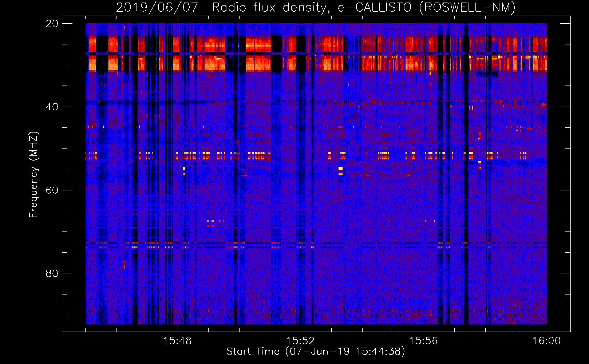The height and width of the screenshot is (364, 589).
Task: Click the '15:48' time tick label
Action: (178, 341)
